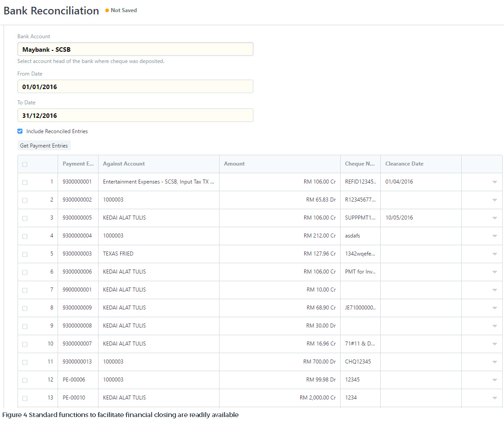Select checkbox for row 7
Screen dimensions: 504x422
[25, 290]
